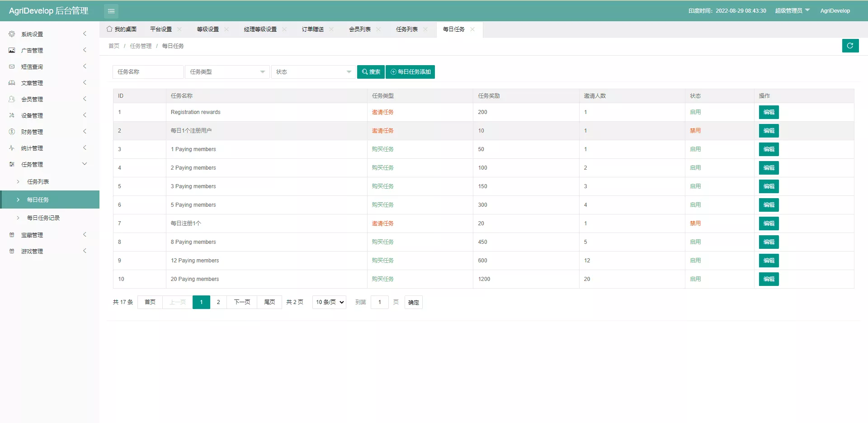Click the refresh icon above the table
868x423 pixels.
point(850,46)
